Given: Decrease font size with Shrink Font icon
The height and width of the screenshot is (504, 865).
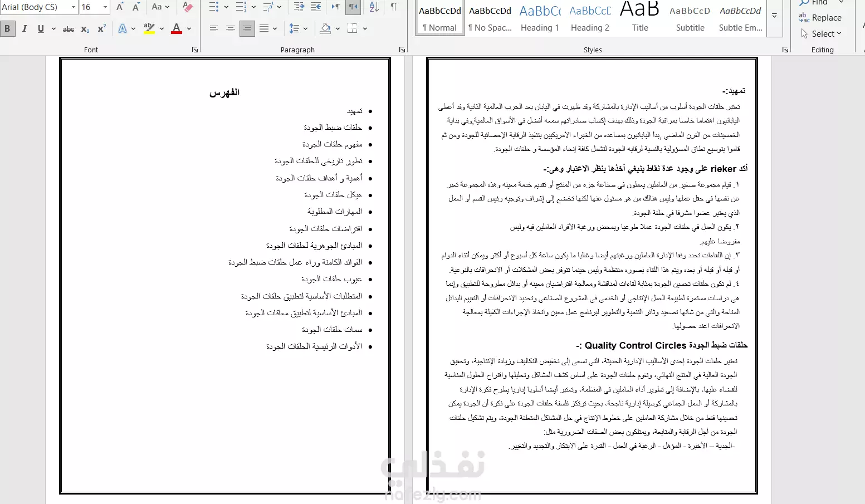Looking at the screenshot, I should (x=136, y=7).
